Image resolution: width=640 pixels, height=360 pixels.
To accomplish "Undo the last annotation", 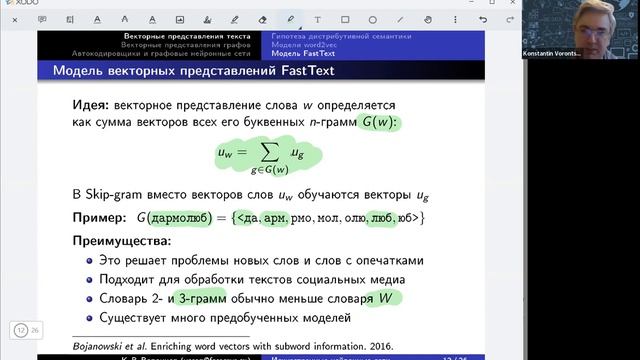I will pos(483,20).
